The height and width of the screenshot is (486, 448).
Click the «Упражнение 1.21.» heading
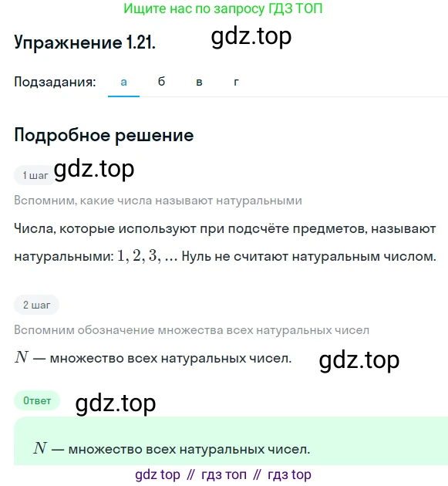[x=85, y=42]
